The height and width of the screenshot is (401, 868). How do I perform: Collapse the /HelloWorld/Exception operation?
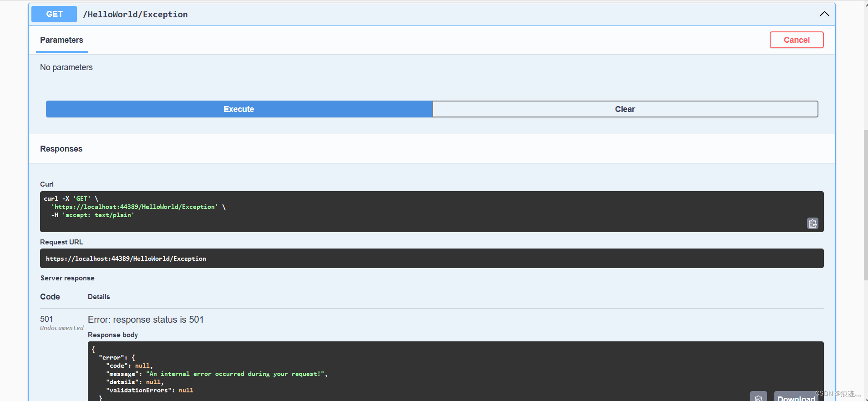pyautogui.click(x=824, y=14)
